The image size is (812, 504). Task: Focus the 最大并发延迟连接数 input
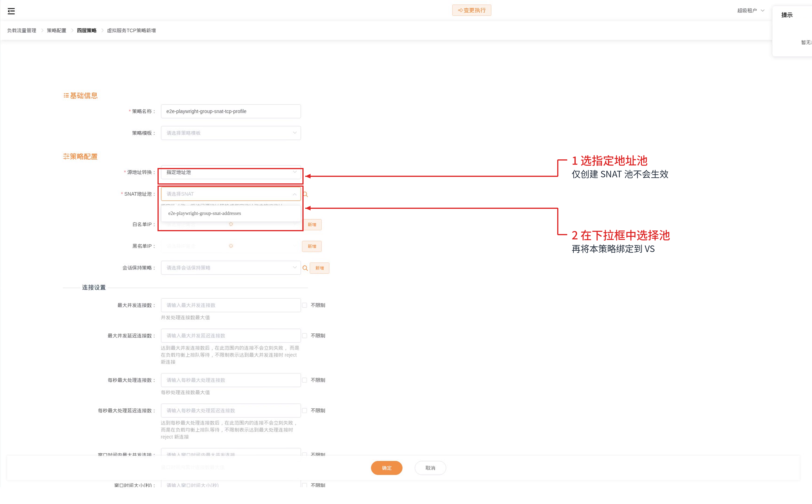pos(231,336)
